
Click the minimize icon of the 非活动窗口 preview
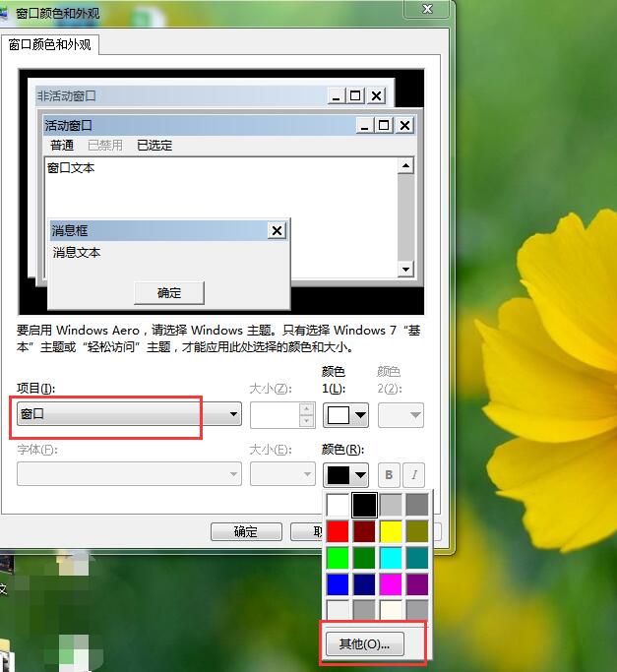pos(337,96)
